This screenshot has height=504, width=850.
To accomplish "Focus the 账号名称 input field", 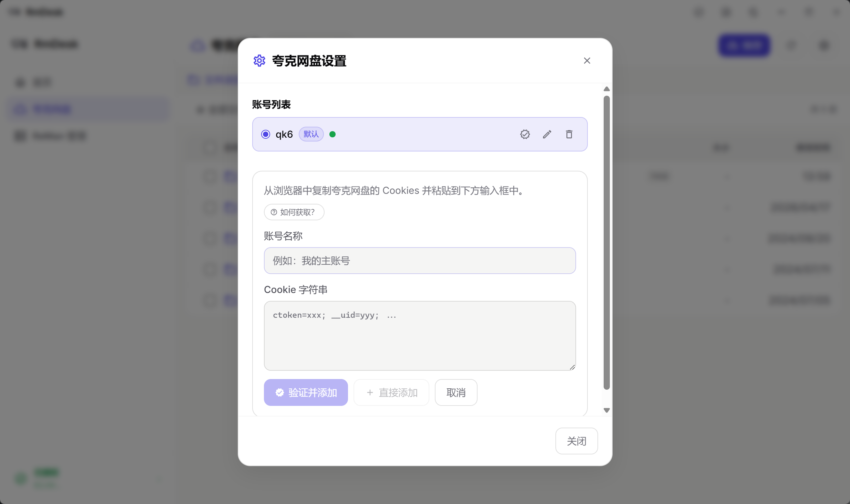I will click(x=420, y=261).
